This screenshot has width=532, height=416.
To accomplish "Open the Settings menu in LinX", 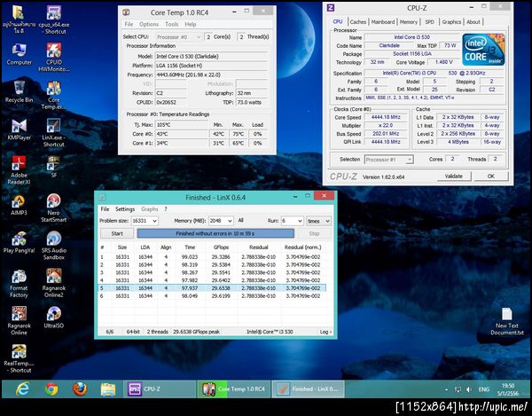I will tap(125, 209).
